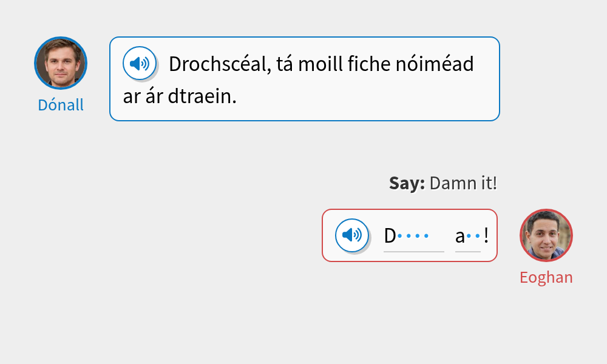Click the name label Dónall

[61, 104]
